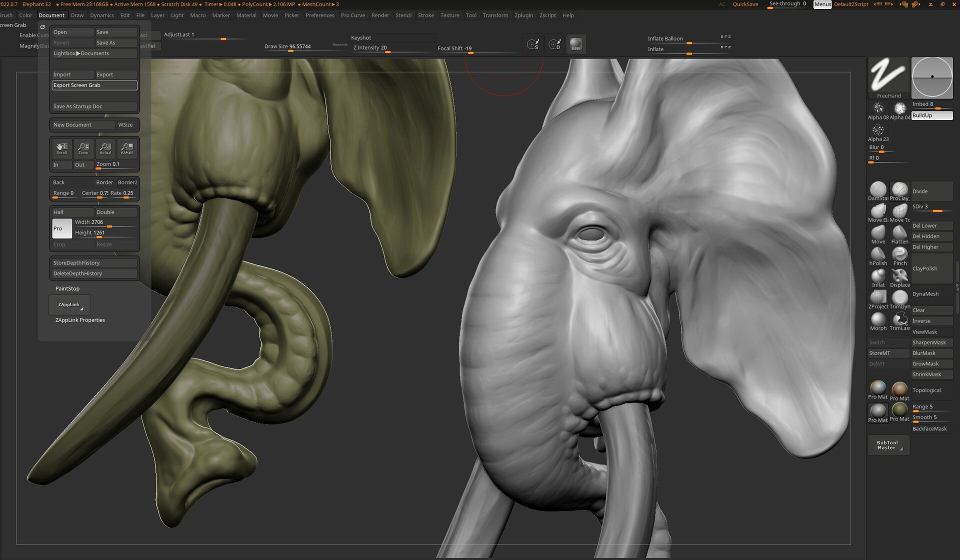
Task: Select the Flatten brush
Action: (899, 232)
